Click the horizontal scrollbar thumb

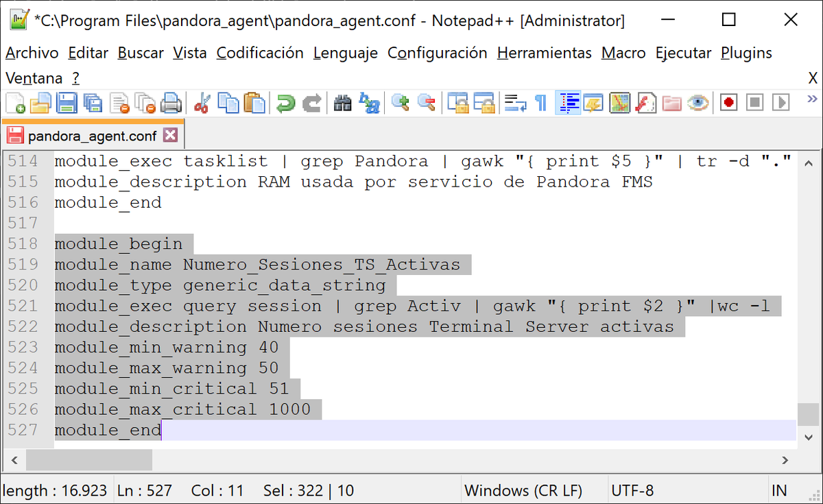(x=88, y=459)
